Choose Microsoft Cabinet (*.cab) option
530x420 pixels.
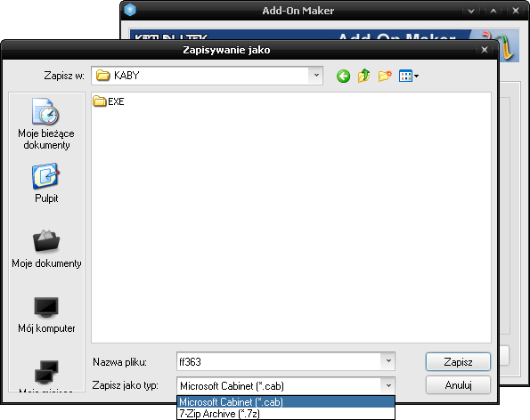click(286, 402)
